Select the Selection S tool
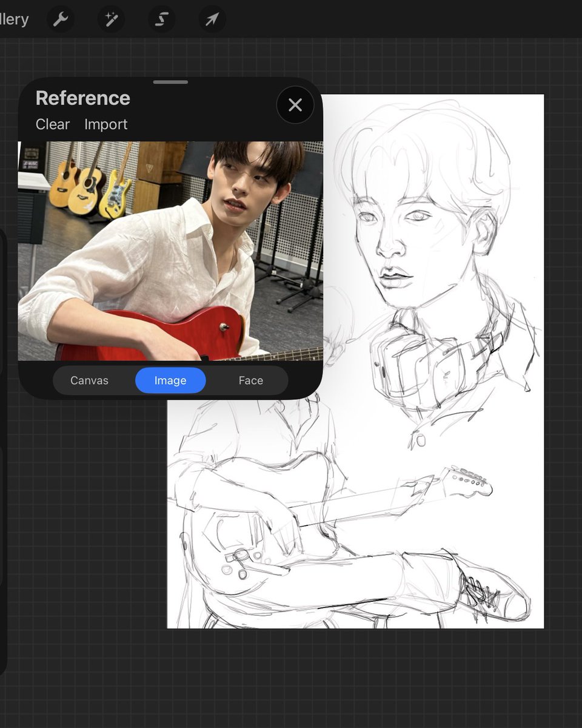Screen dimensions: 582x728 (x=161, y=19)
